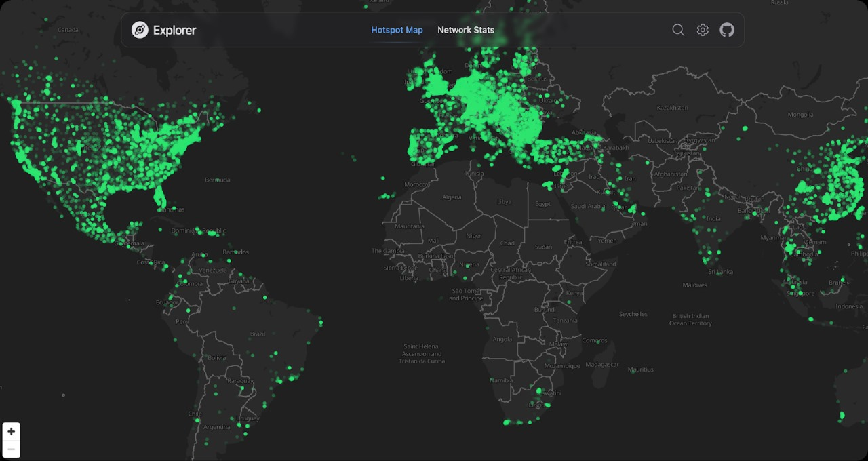Click the Seychelles label in the ocean
This screenshot has height=461, width=868.
633,314
